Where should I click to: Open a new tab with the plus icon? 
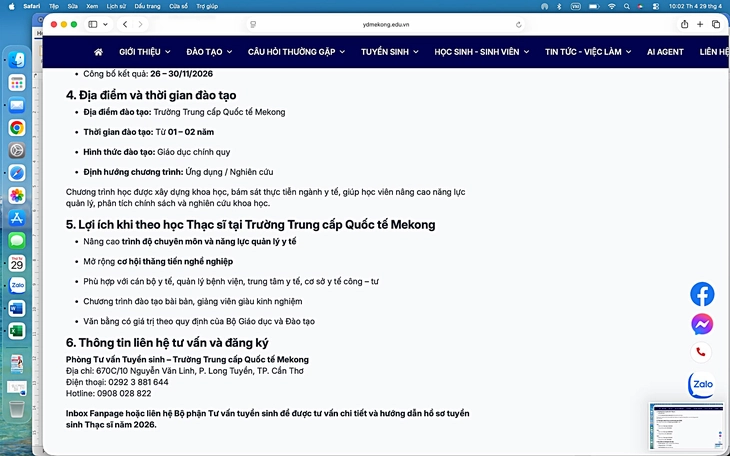(x=700, y=24)
